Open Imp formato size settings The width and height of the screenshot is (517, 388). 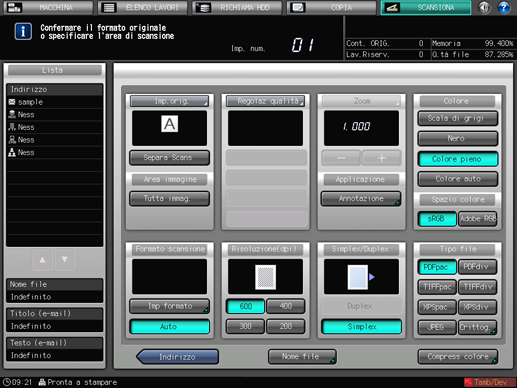coord(169,306)
